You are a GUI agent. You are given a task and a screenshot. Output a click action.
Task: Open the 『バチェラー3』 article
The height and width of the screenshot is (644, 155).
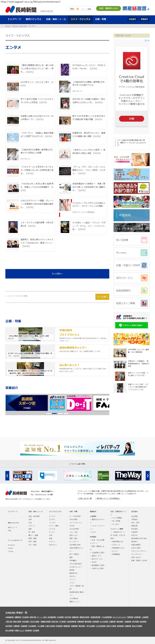pyautogui.click(x=30, y=171)
